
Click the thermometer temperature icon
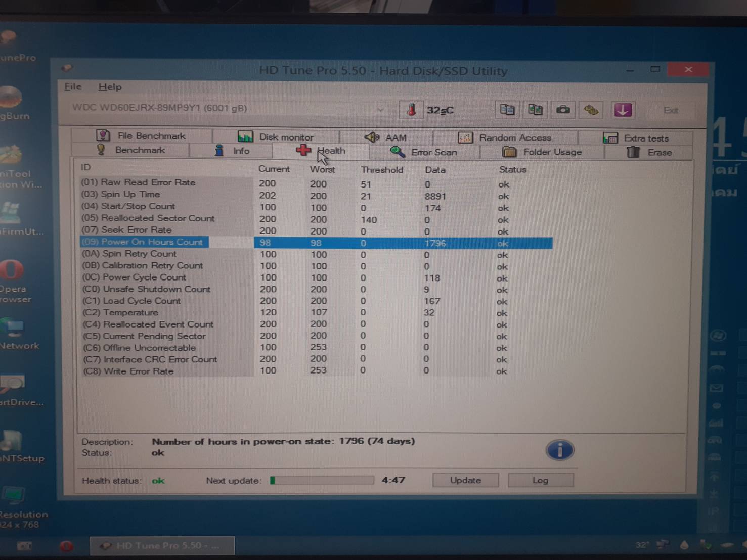pos(411,110)
